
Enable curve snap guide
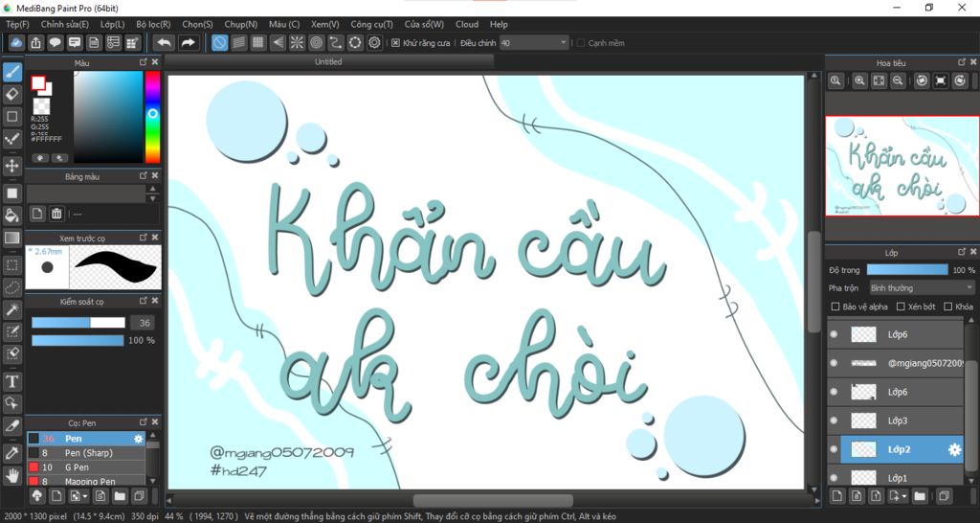(336, 42)
